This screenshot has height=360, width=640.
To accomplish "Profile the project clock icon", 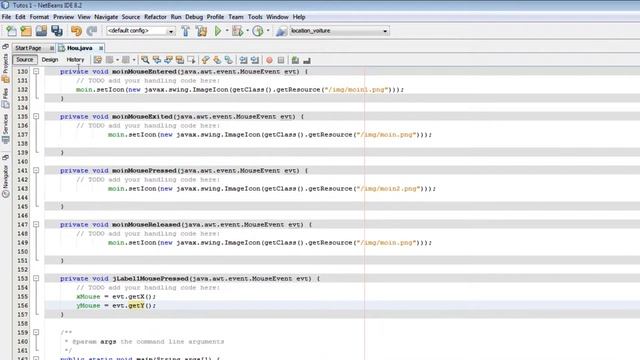I will pos(258,31).
